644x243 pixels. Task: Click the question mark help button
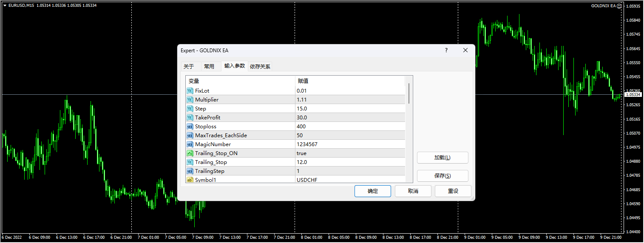(446, 50)
